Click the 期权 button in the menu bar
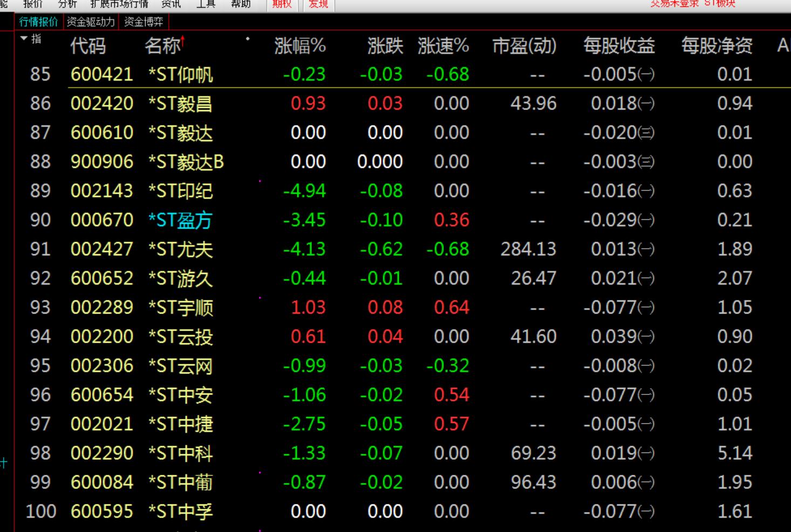791x532 pixels. (x=282, y=4)
